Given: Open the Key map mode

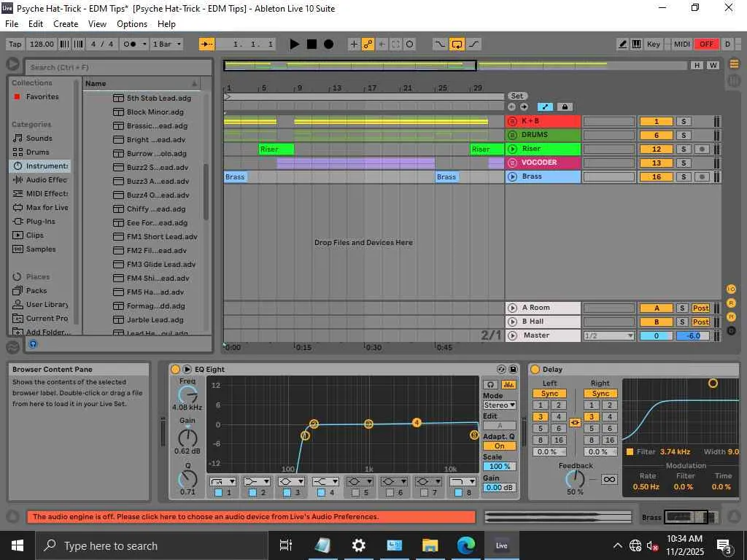Looking at the screenshot, I should pyautogui.click(x=653, y=44).
